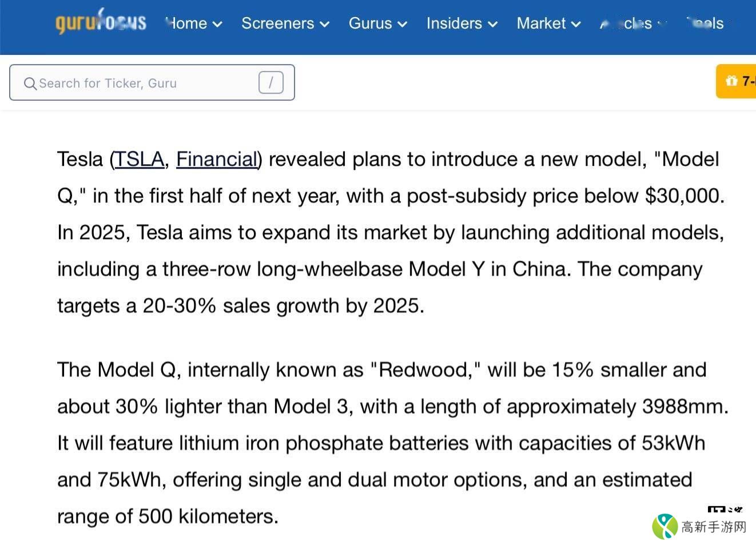The height and width of the screenshot is (541, 756).
Task: Click the slash shortcut key badge
Action: tap(270, 83)
